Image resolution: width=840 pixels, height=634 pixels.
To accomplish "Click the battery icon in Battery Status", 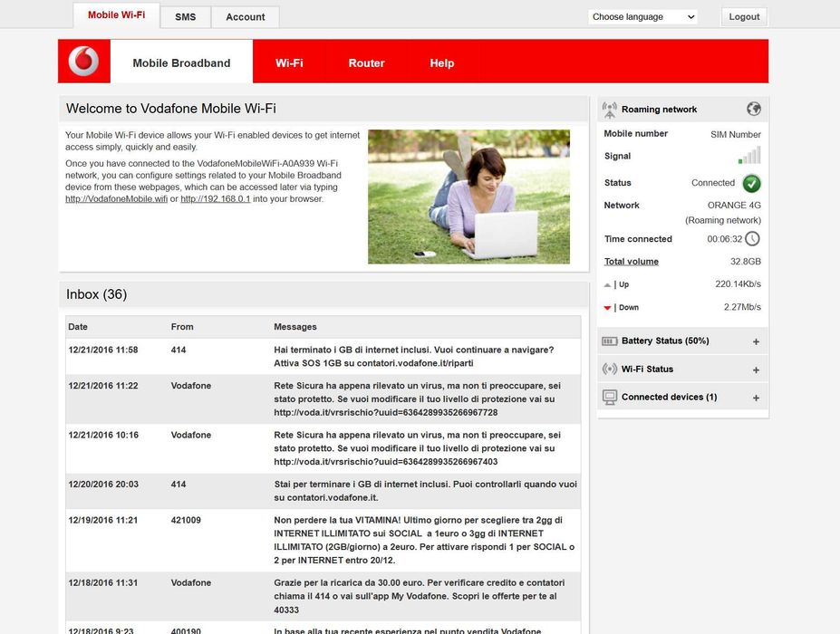I will tap(610, 341).
